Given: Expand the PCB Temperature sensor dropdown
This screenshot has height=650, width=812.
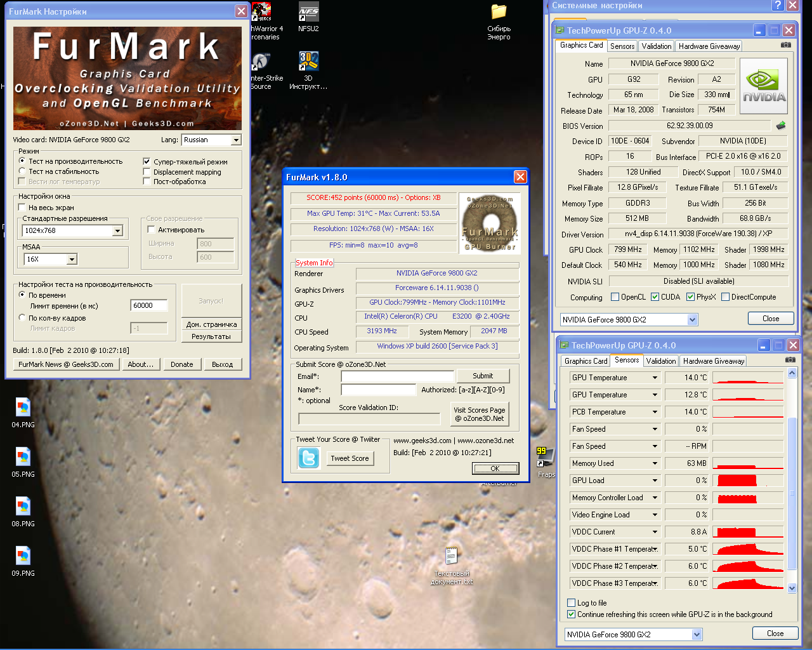Looking at the screenshot, I should [x=655, y=412].
